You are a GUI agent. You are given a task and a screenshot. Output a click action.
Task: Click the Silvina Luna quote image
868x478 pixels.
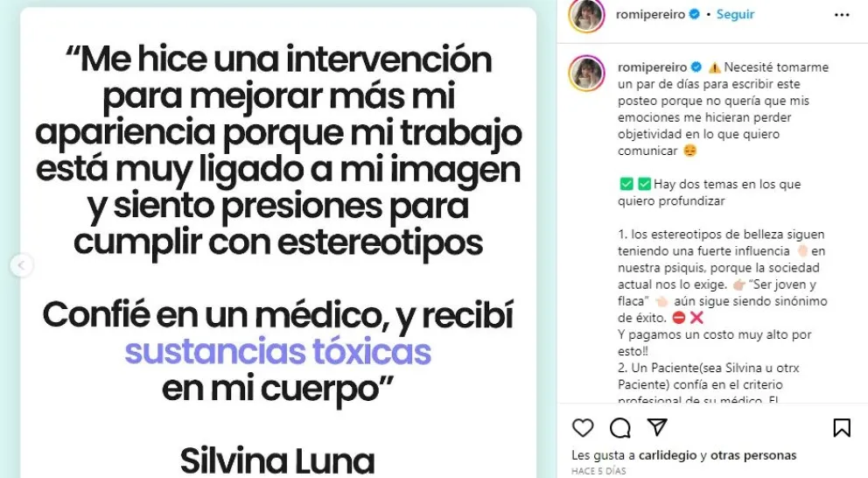278,243
